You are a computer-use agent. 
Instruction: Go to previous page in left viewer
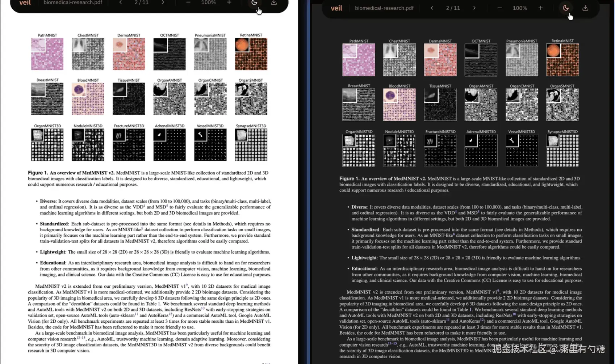coord(121,3)
